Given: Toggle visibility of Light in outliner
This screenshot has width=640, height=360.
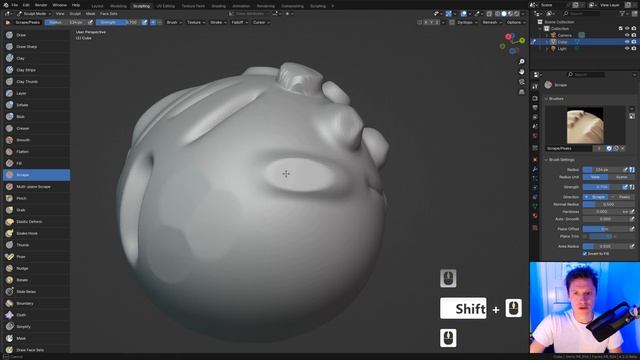Looking at the screenshot, I should pyautogui.click(x=627, y=49).
